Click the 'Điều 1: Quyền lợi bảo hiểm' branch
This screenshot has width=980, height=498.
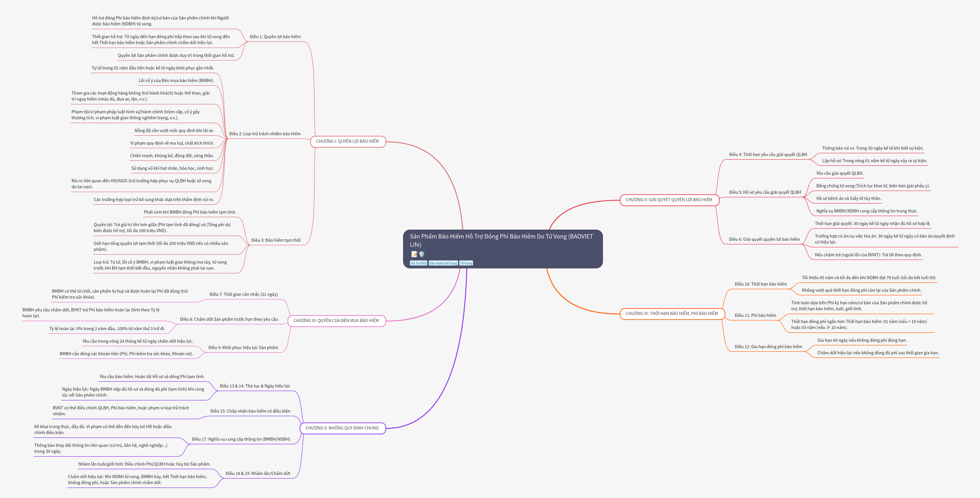coord(275,37)
